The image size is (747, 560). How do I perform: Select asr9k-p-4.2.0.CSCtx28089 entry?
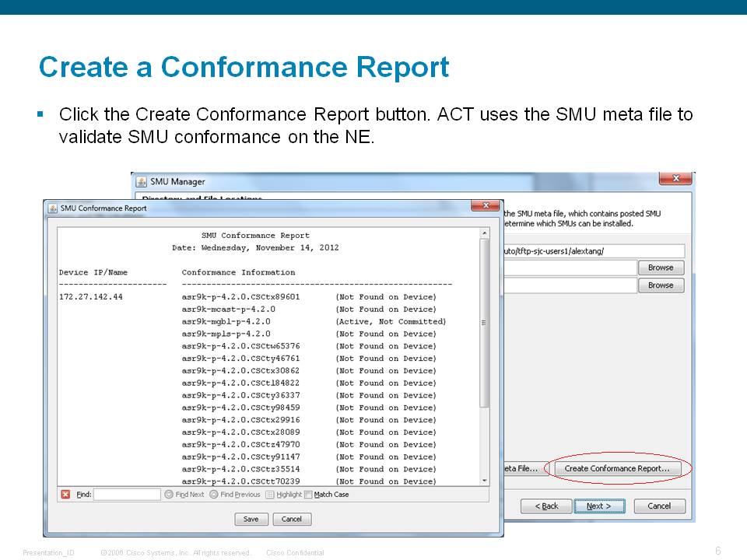coord(240,432)
